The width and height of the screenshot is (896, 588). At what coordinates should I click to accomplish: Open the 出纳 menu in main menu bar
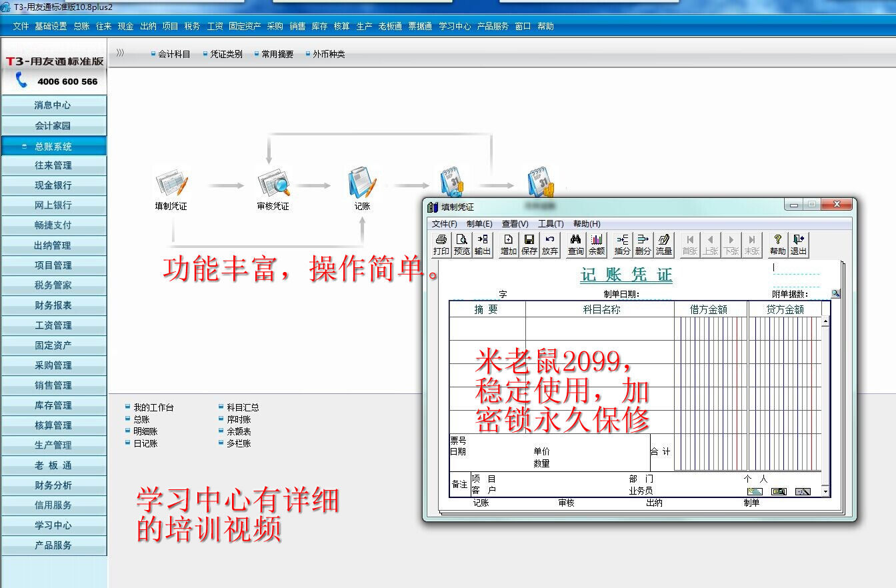148,27
